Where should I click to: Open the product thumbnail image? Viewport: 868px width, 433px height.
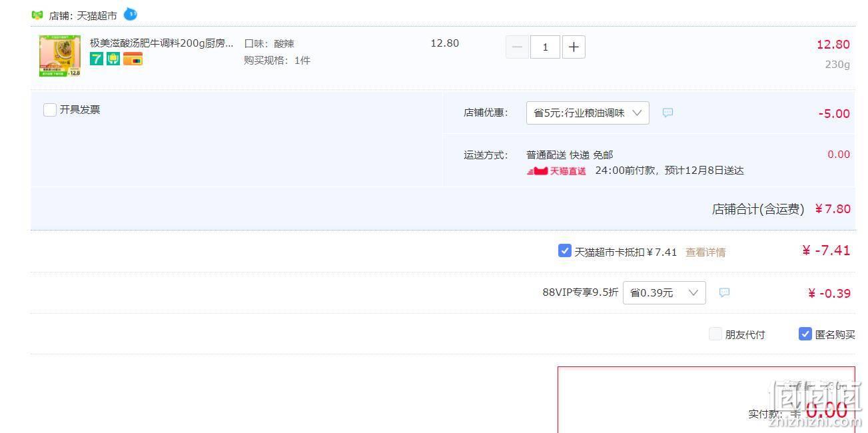(x=60, y=56)
